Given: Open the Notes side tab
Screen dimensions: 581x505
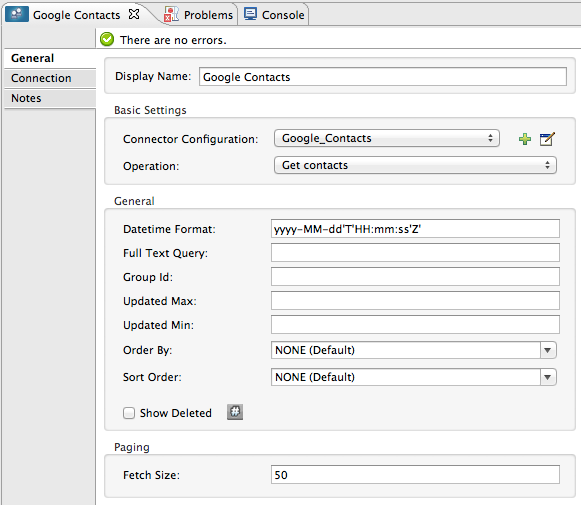Looking at the screenshot, I should click(50, 98).
